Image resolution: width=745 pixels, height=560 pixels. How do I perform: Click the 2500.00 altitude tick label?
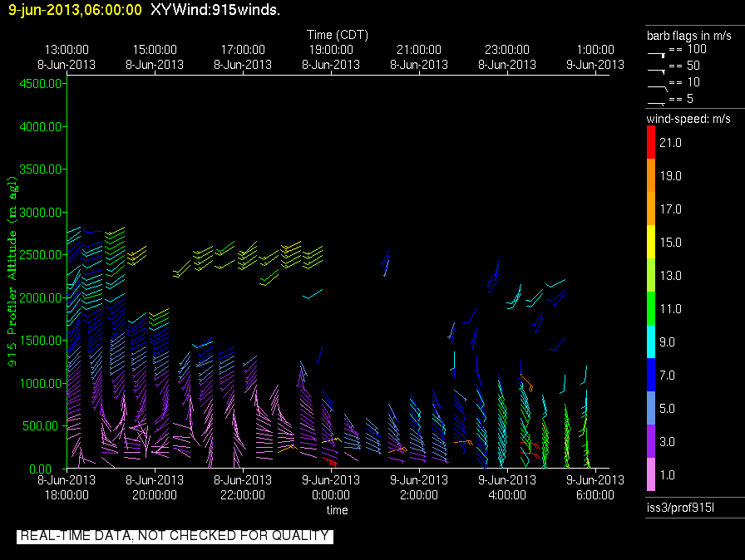point(41,255)
